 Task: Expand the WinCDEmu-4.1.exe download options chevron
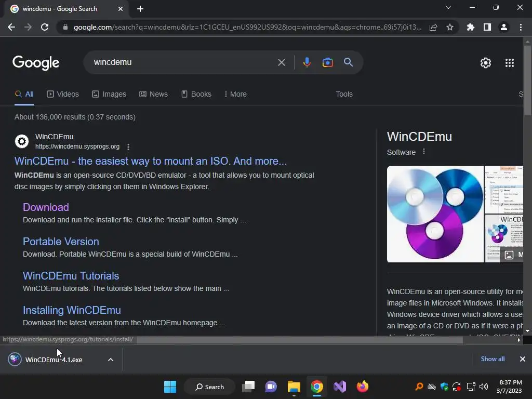(111, 360)
